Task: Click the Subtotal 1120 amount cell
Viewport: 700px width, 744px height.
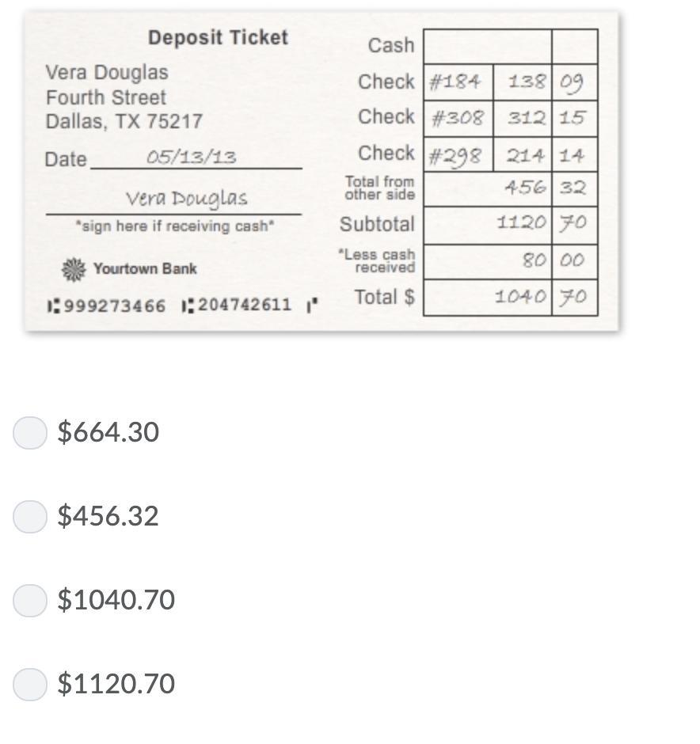Action: tap(488, 225)
